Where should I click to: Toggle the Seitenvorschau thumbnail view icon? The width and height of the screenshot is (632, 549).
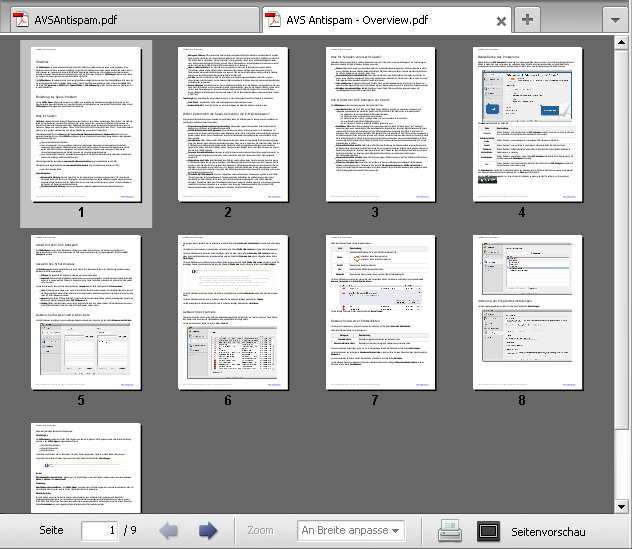point(489,531)
